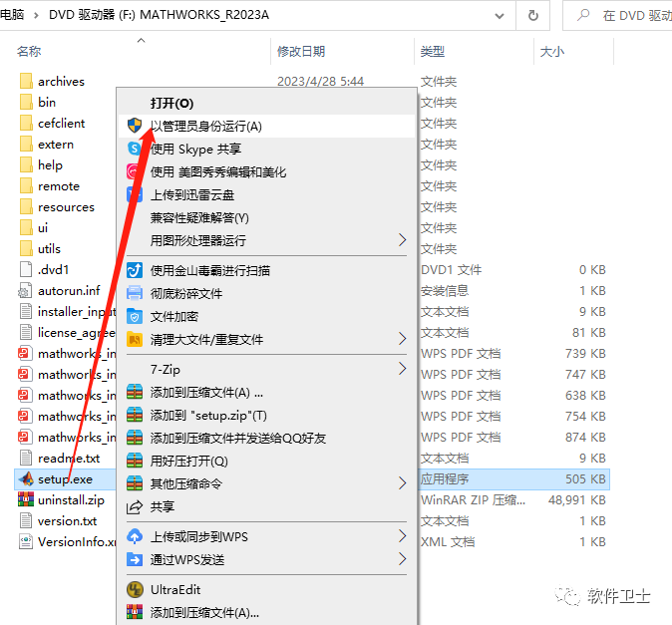Click the refresh button next to address bar
Viewport: 672px width, 625px height.
coord(533,16)
